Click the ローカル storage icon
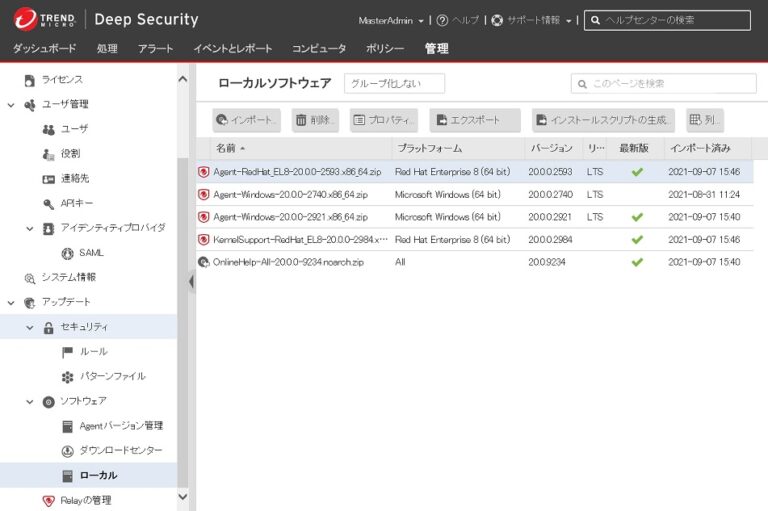 point(68,476)
